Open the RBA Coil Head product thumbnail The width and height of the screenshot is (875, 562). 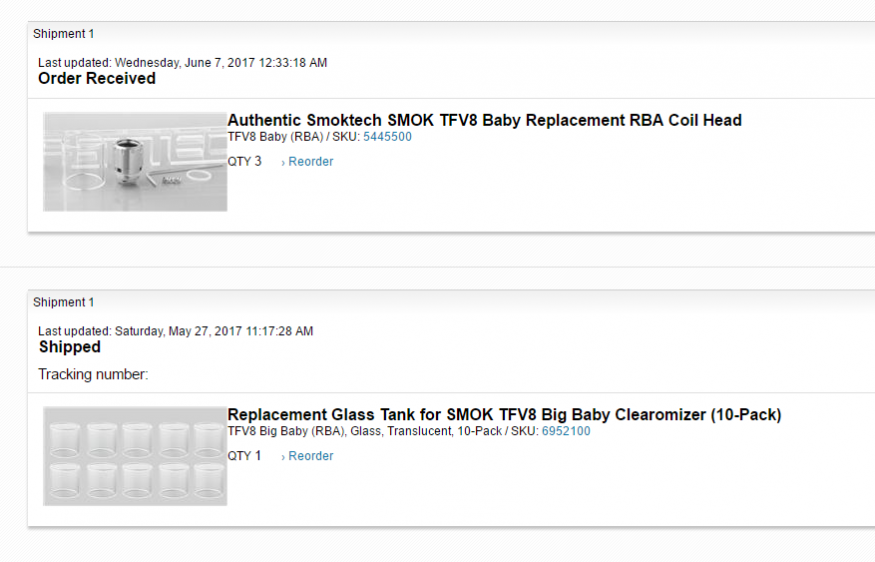pyautogui.click(x=135, y=161)
